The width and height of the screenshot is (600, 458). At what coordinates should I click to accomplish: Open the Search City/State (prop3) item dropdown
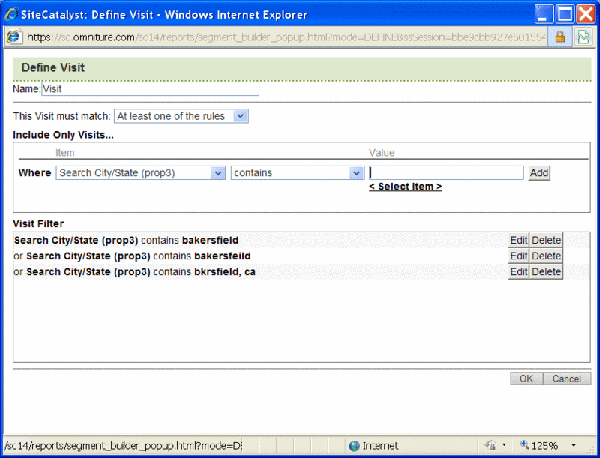[x=140, y=173]
